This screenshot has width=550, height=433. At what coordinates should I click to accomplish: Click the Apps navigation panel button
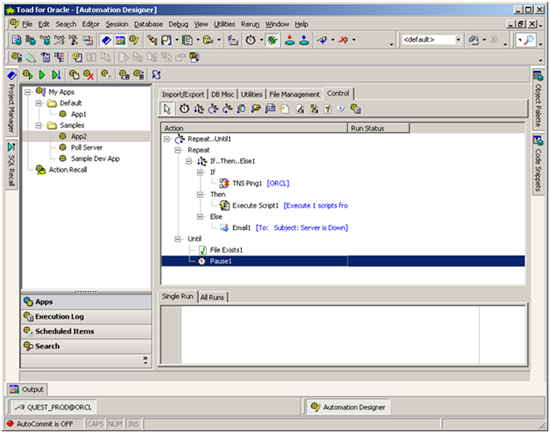click(x=86, y=302)
